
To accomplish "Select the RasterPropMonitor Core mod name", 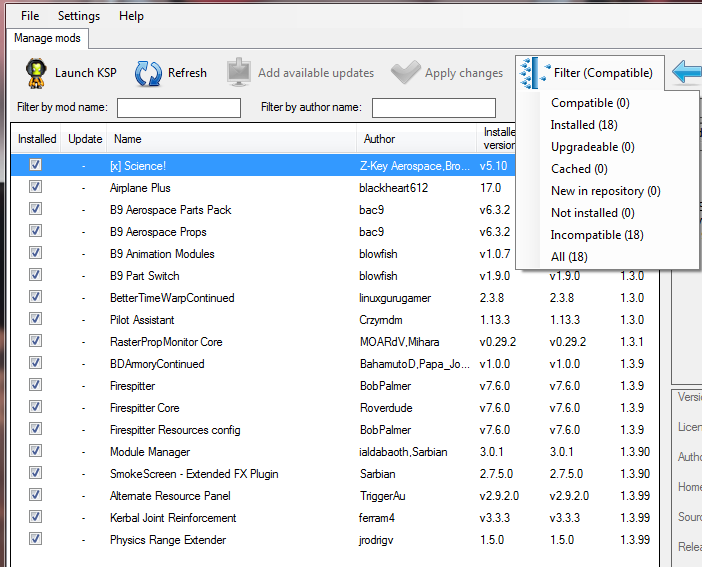I will [x=166, y=342].
